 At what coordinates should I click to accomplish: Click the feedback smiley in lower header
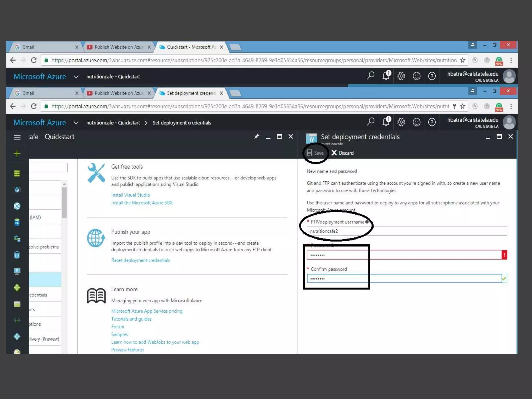click(416, 122)
